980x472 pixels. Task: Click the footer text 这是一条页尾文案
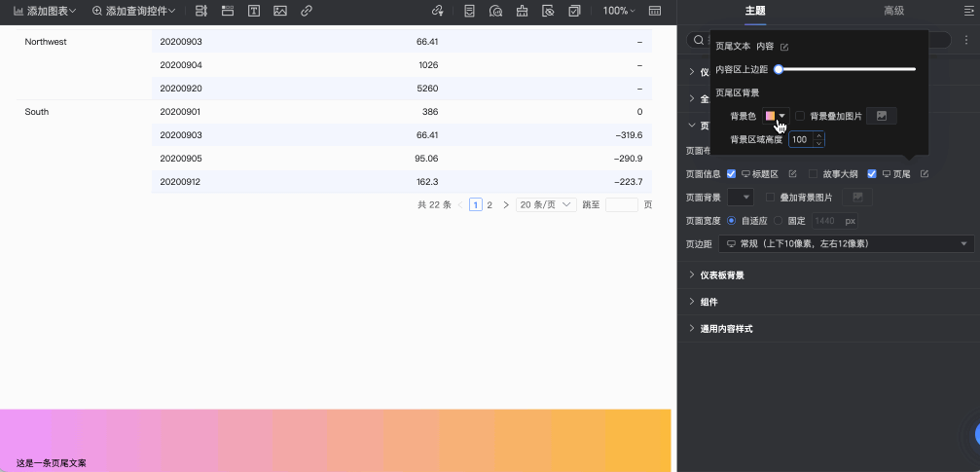click(52, 464)
